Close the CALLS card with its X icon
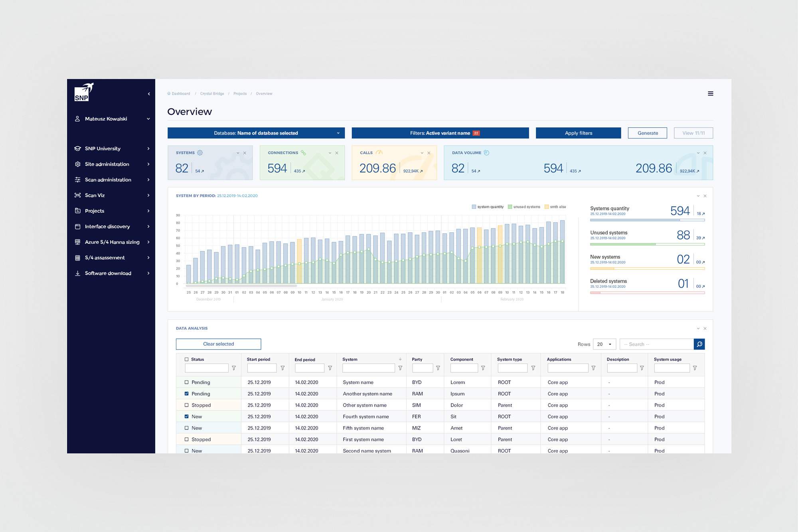The width and height of the screenshot is (798, 532). pyautogui.click(x=429, y=153)
